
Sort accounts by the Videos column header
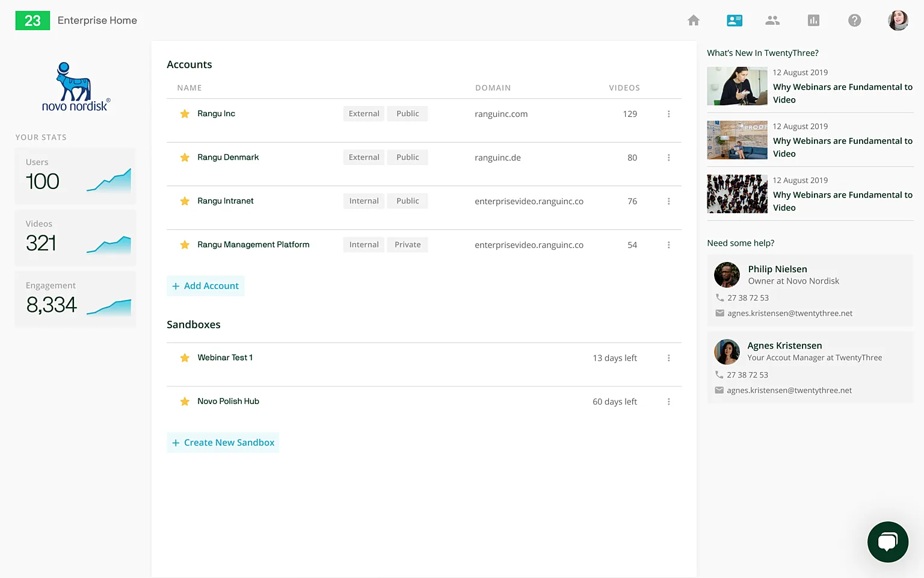[x=624, y=88]
